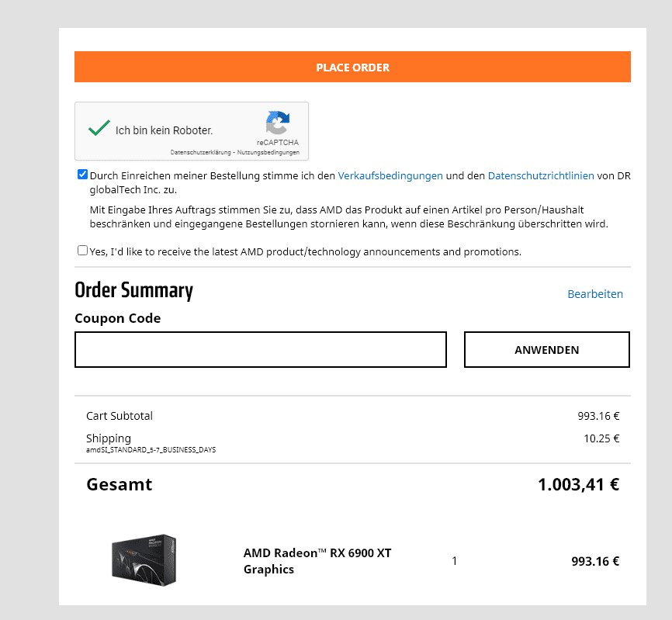
Task: Toggle the 'Ich bin kein Roboter' captcha checkmark
Action: click(99, 130)
